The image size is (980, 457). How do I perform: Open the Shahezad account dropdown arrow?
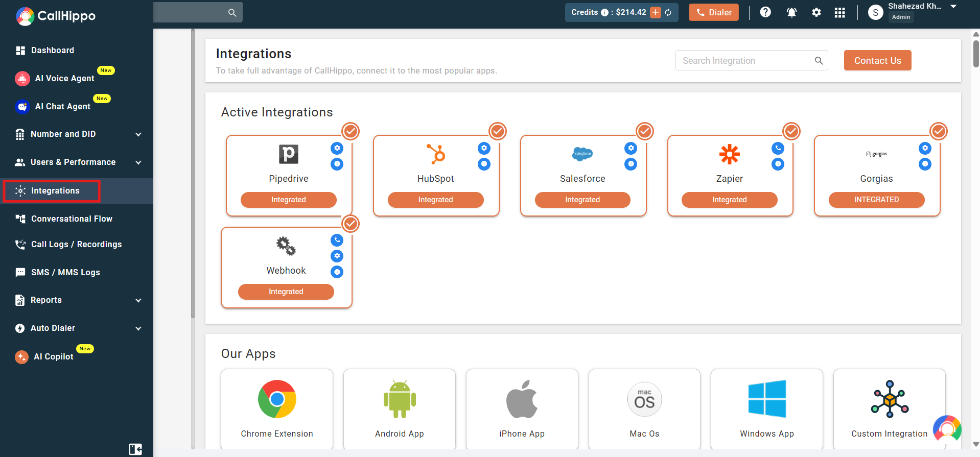(953, 6)
